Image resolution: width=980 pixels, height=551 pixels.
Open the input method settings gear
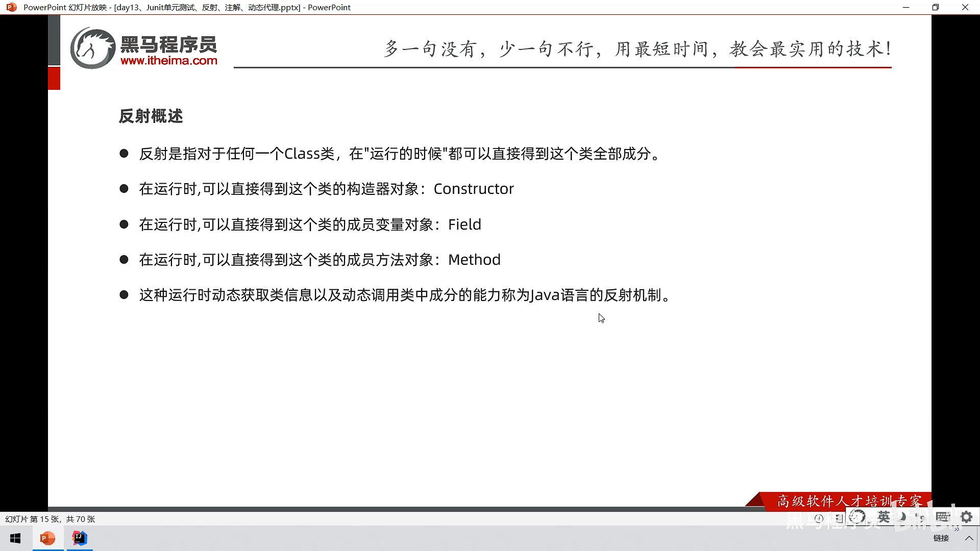[x=966, y=517]
